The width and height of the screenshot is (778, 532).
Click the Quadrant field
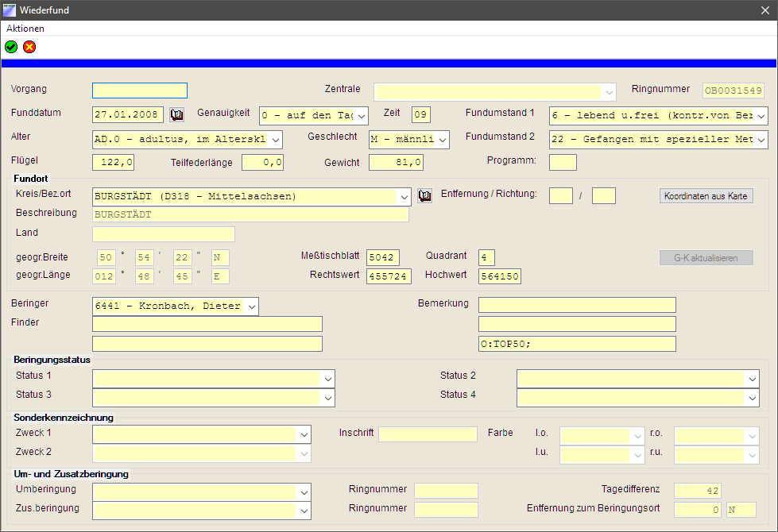(x=486, y=257)
